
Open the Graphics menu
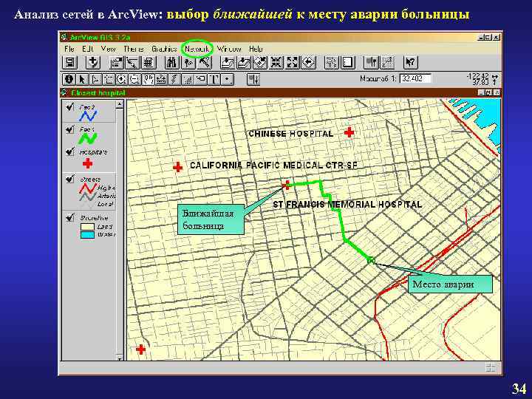click(165, 49)
